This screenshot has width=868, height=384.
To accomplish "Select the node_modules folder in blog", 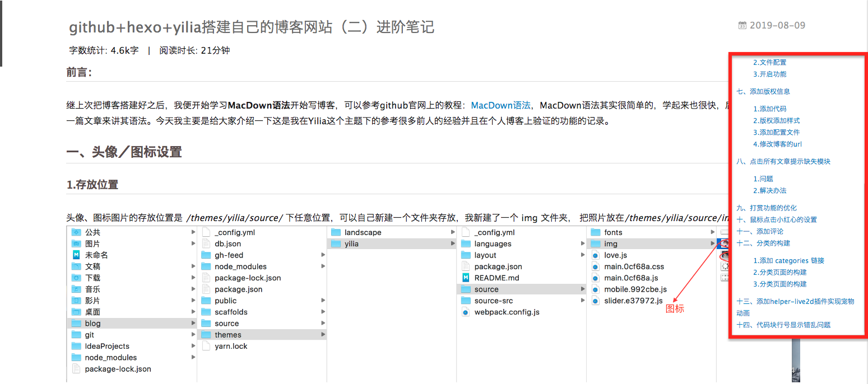I will 240,266.
